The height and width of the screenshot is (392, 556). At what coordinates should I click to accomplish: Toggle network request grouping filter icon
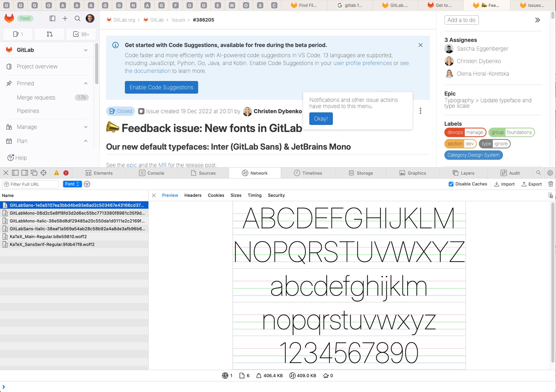point(87,184)
